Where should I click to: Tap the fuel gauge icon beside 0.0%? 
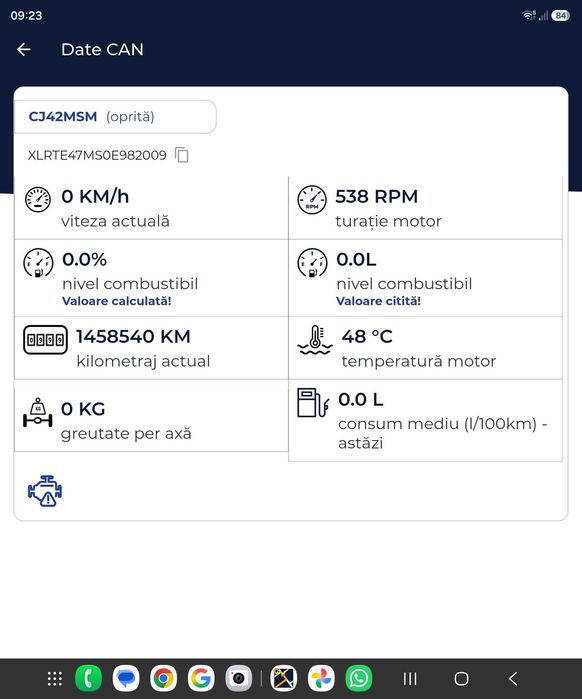pos(38,263)
